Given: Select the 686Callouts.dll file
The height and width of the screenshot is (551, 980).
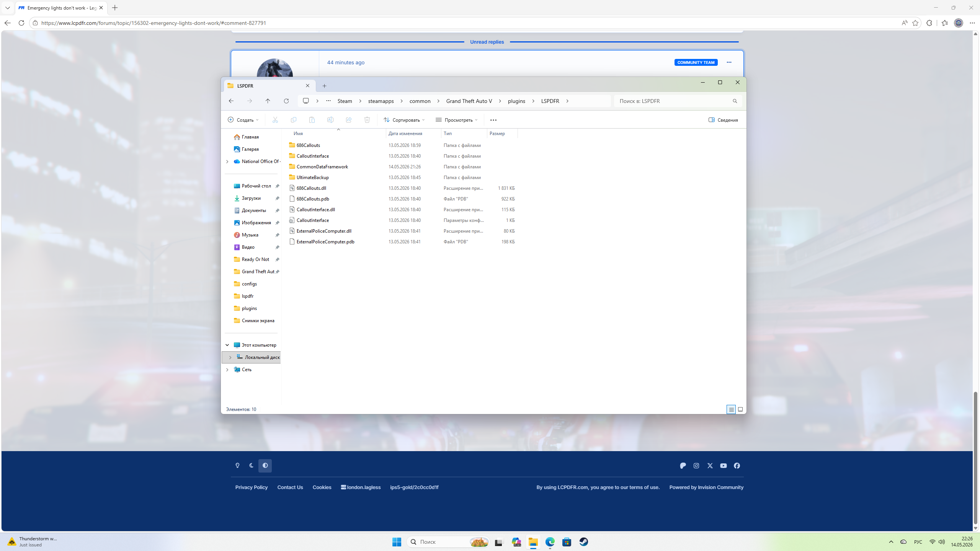Looking at the screenshot, I should point(311,188).
